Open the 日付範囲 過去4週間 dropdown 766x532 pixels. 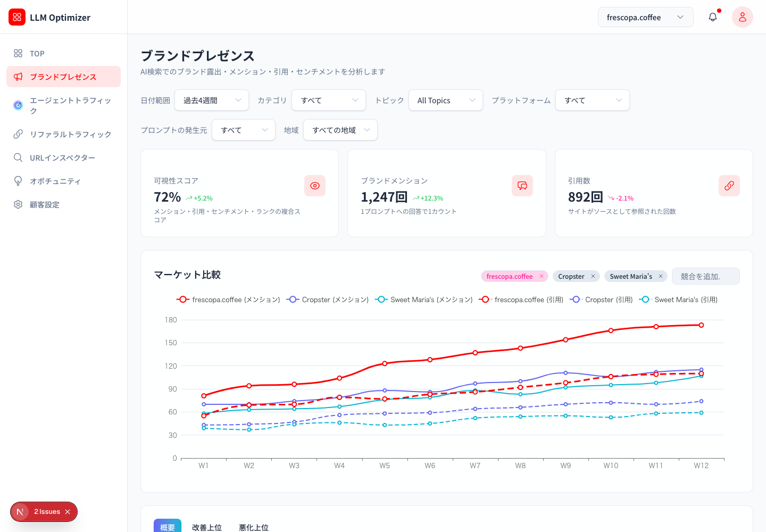(212, 100)
